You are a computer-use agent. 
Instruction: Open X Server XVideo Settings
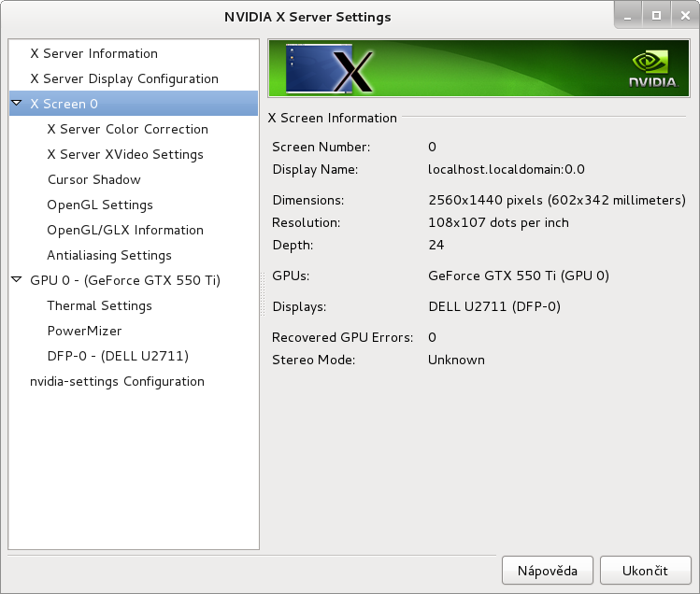tap(125, 154)
